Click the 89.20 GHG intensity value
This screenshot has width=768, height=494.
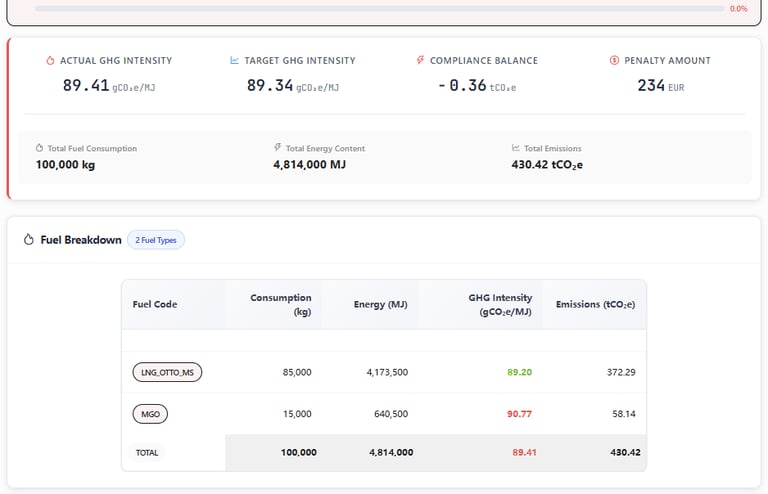[x=519, y=372]
